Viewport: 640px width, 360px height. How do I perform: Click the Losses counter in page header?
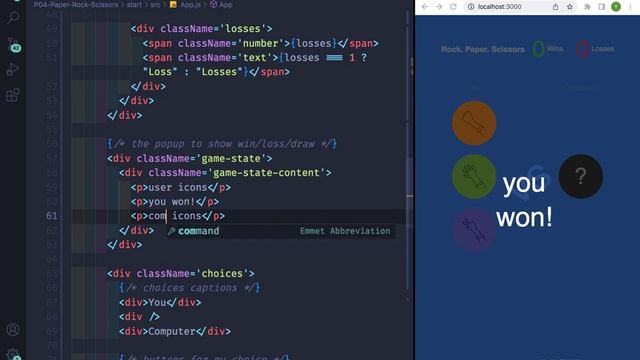pyautogui.click(x=595, y=49)
